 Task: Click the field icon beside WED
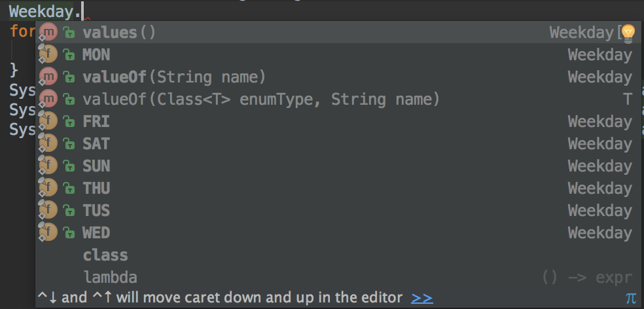pos(48,232)
